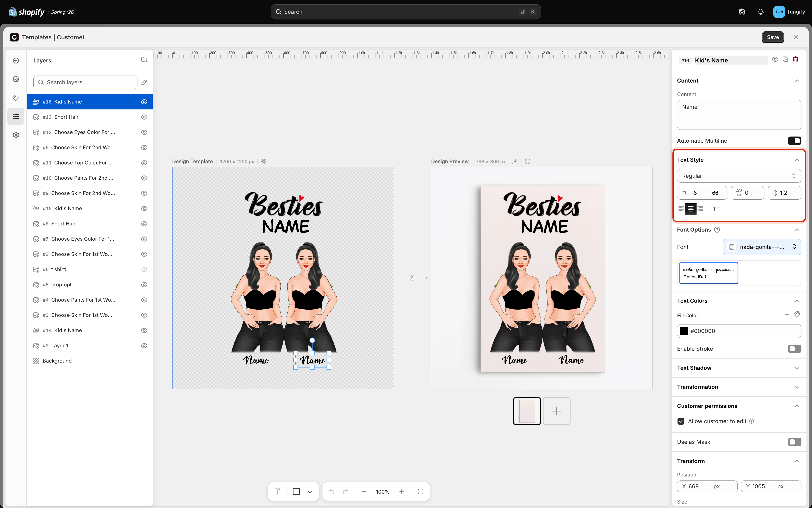This screenshot has width=812, height=508.
Task: Click the Shopify search bar
Action: [x=406, y=12]
